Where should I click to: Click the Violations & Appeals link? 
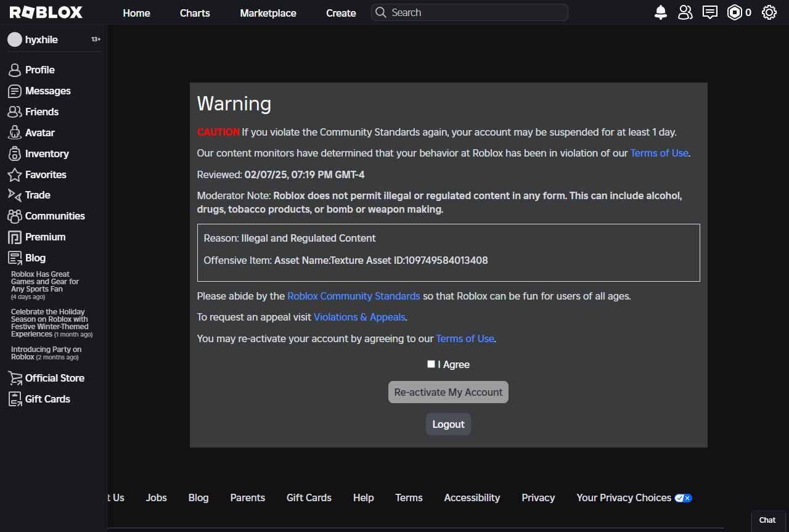[x=359, y=317]
